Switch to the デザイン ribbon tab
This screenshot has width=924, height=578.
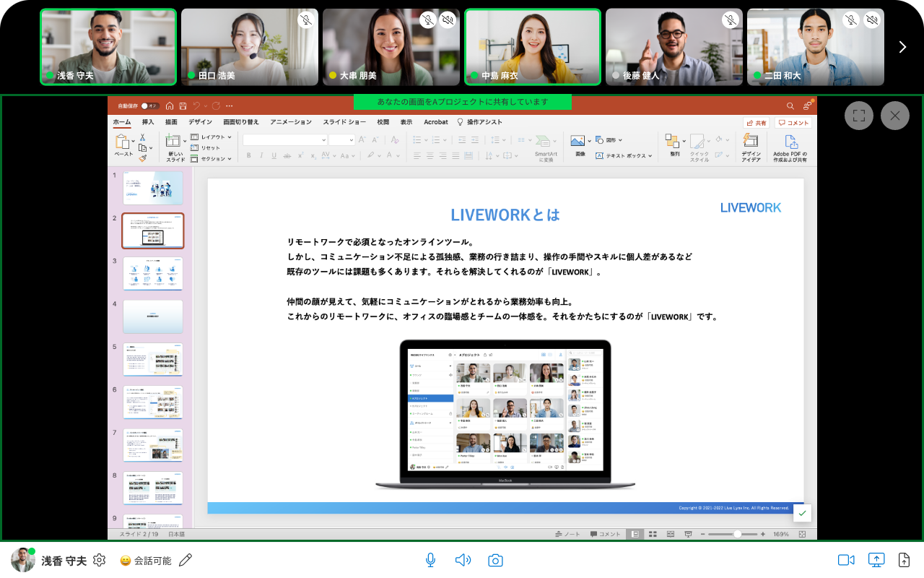pos(200,122)
